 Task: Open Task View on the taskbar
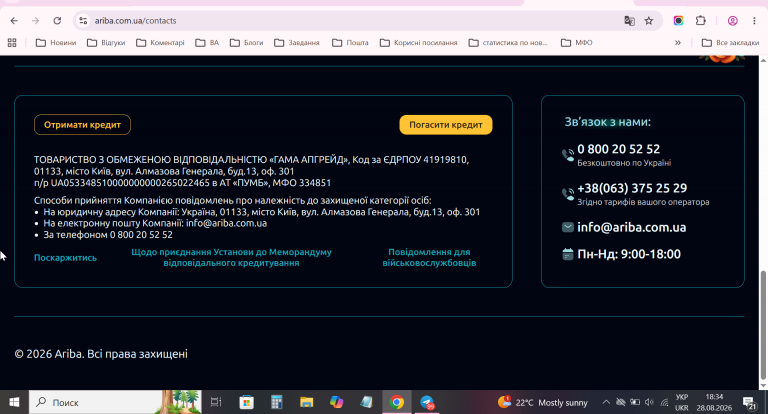216,402
